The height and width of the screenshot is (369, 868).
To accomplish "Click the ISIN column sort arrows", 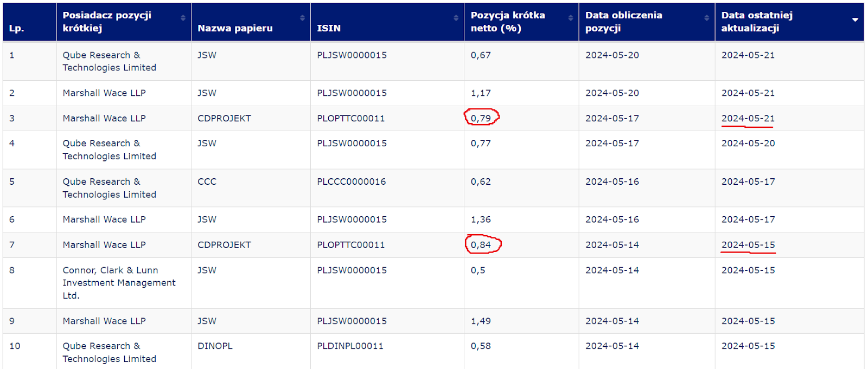I will [456, 18].
